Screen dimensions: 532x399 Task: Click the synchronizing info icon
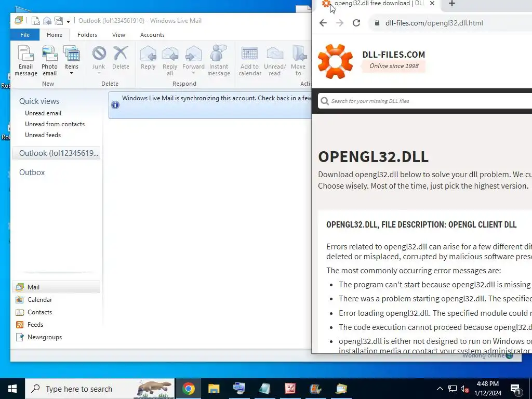[115, 105]
